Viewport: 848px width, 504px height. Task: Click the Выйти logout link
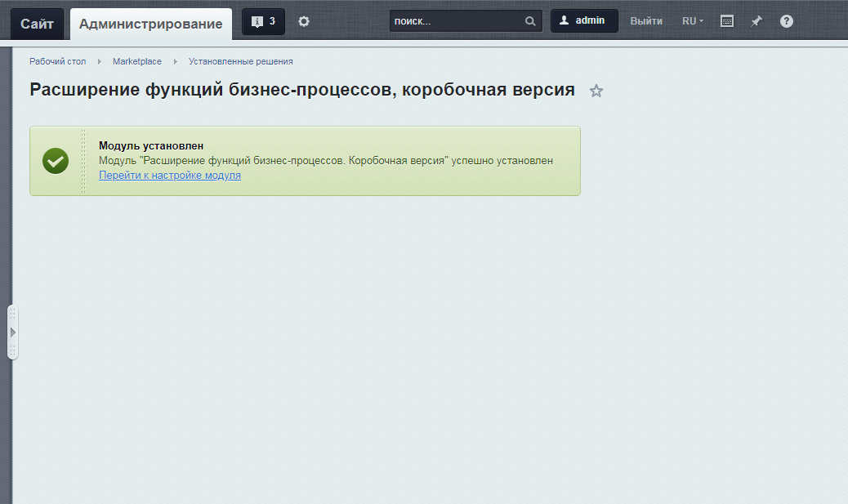[646, 21]
